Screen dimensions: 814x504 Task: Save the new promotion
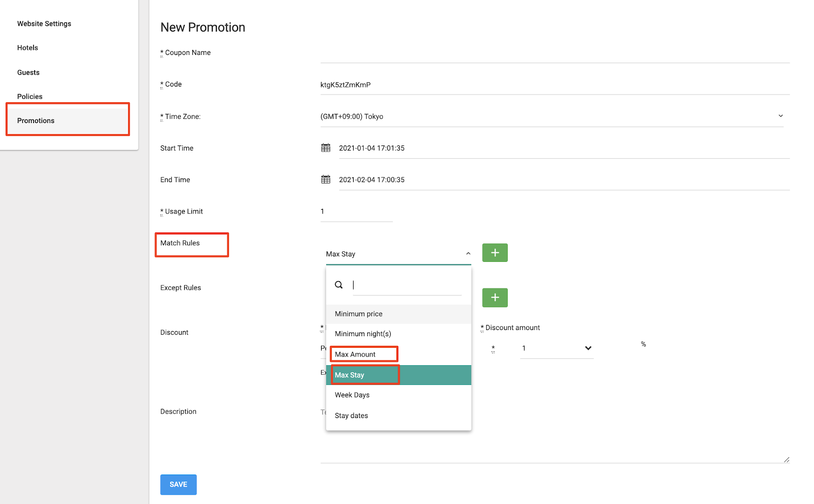click(178, 485)
